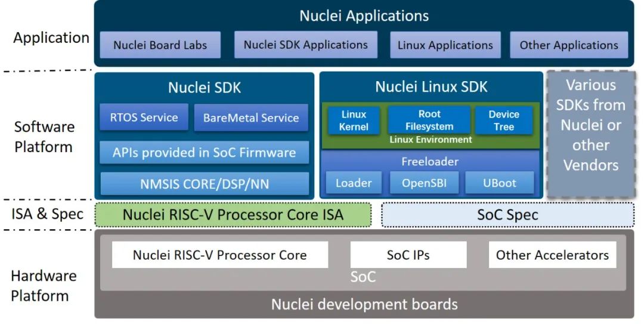Select Various SDKs from other Vendors panel
The height and width of the screenshot is (324, 644).
[x=591, y=134]
